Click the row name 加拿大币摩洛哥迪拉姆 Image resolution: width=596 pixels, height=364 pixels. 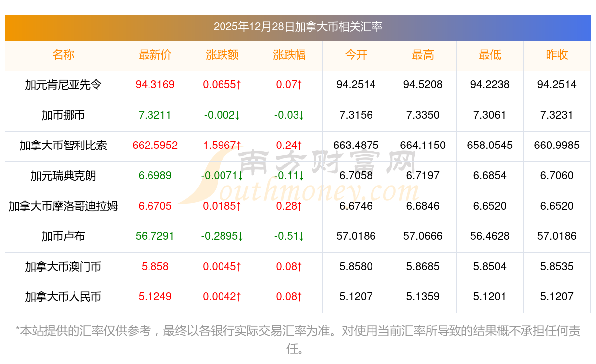coord(63,206)
